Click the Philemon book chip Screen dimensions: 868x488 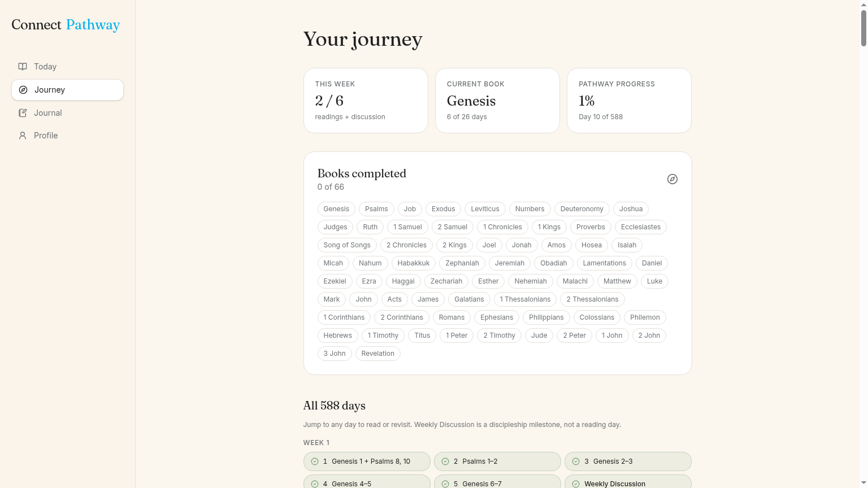click(645, 317)
